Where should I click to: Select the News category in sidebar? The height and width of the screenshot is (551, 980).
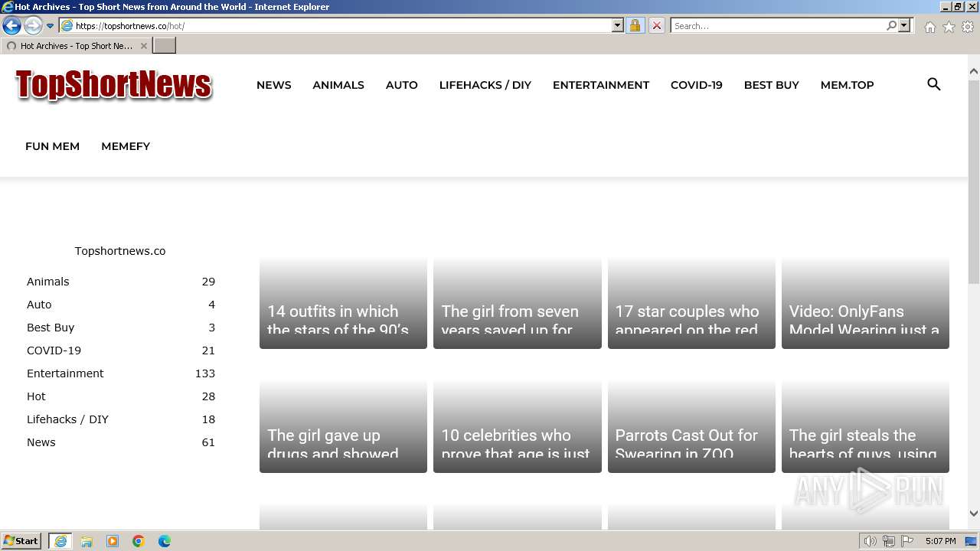[x=41, y=442]
